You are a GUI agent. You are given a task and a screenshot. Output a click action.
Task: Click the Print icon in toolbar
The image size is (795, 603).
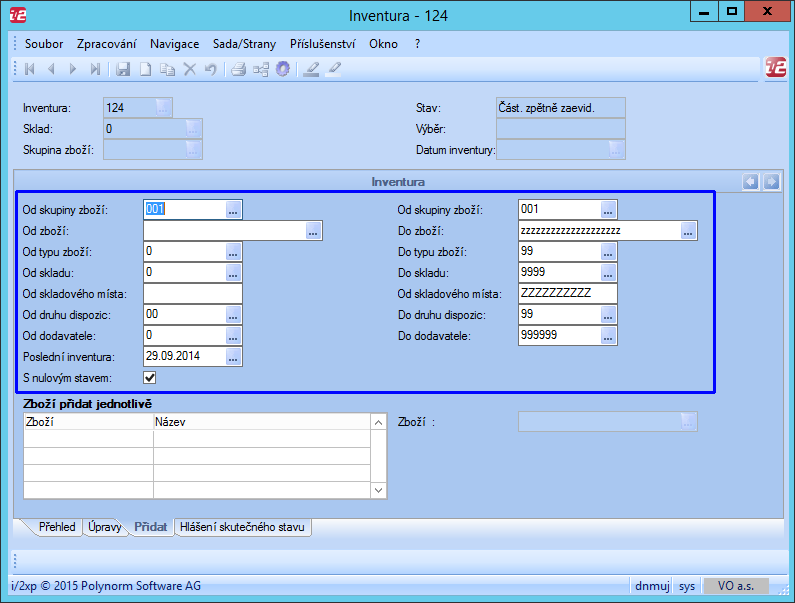239,69
